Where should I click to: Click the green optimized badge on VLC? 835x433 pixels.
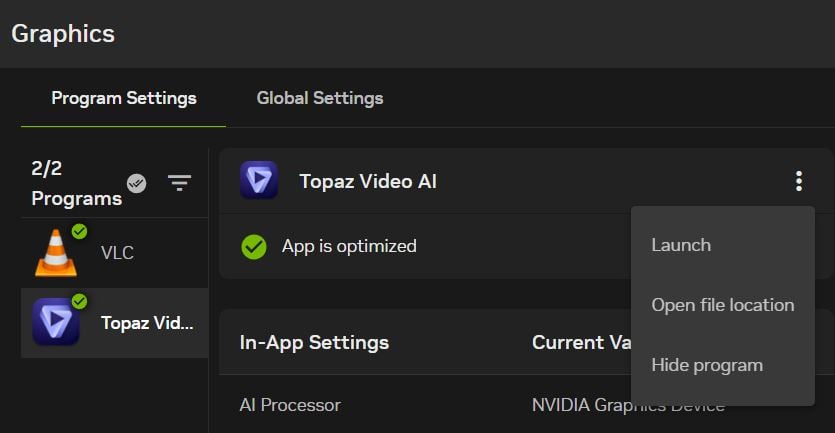click(x=79, y=232)
